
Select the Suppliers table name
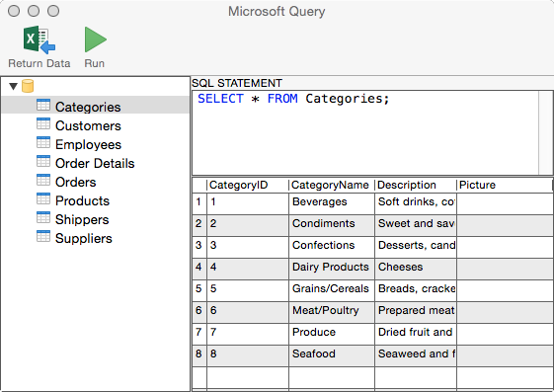tap(84, 238)
